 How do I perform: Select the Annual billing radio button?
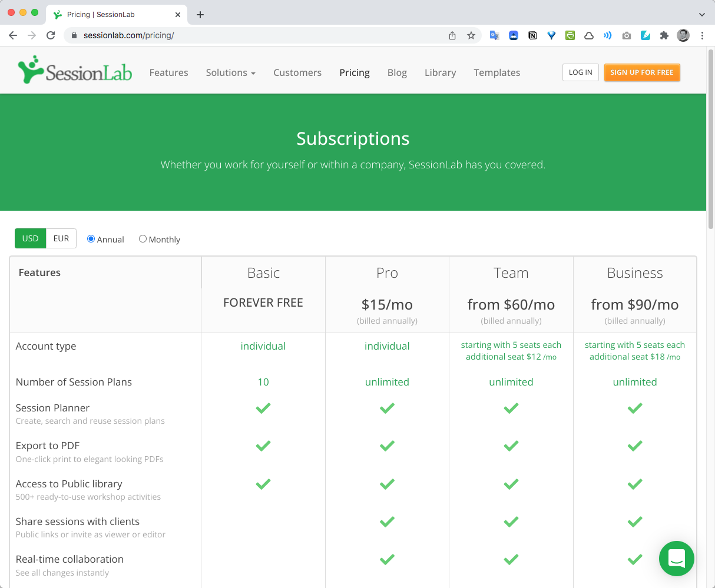click(91, 239)
